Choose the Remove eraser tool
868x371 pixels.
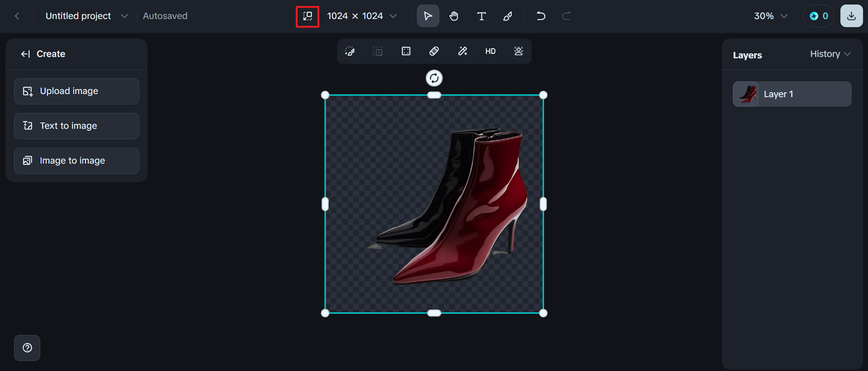(435, 52)
